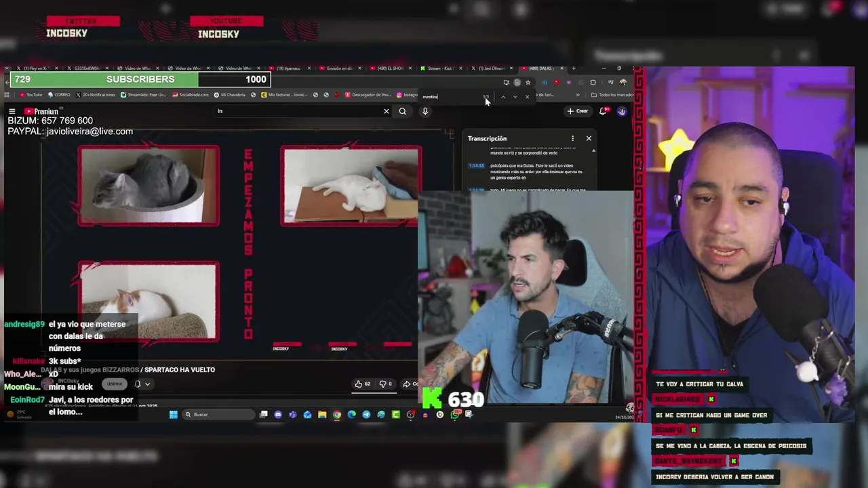Start voice search with microphone icon

coord(425,111)
